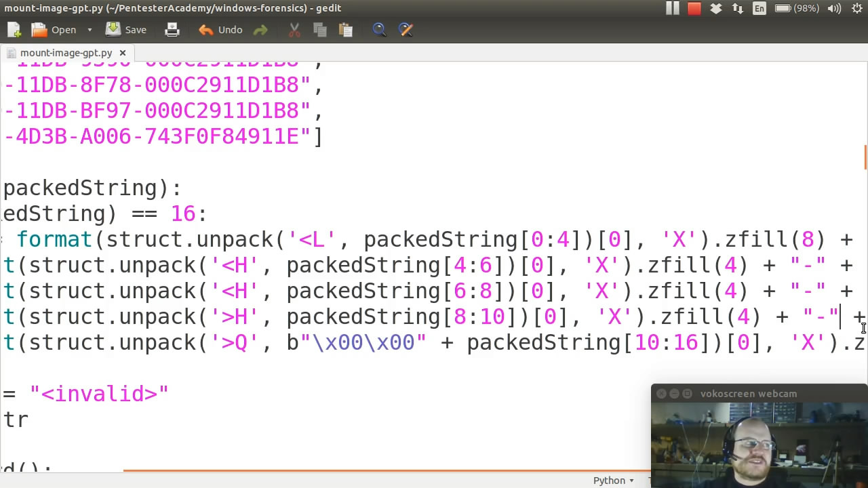The image size is (868, 488).
Task: Open the En keyboard layout menu
Action: click(759, 8)
